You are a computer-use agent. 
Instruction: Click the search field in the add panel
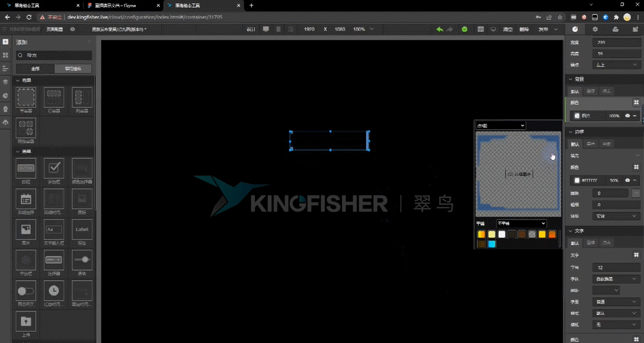click(54, 55)
